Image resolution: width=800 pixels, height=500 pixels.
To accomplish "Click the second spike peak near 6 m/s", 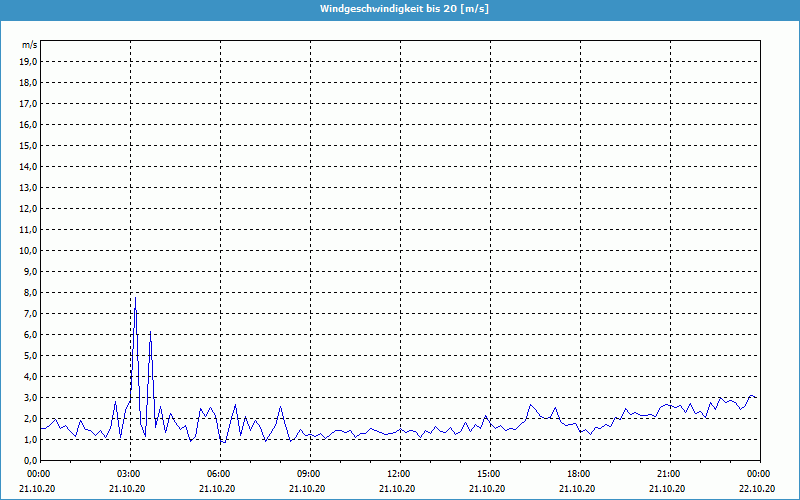I will click(x=150, y=333).
